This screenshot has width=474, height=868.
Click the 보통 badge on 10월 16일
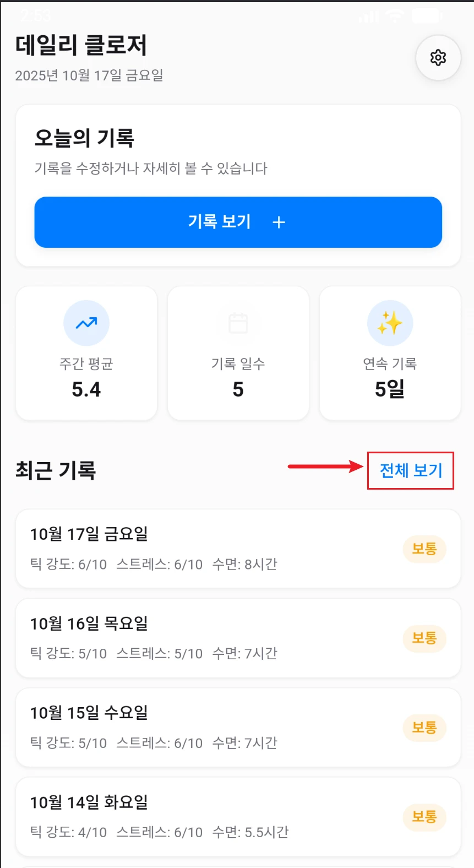click(424, 638)
